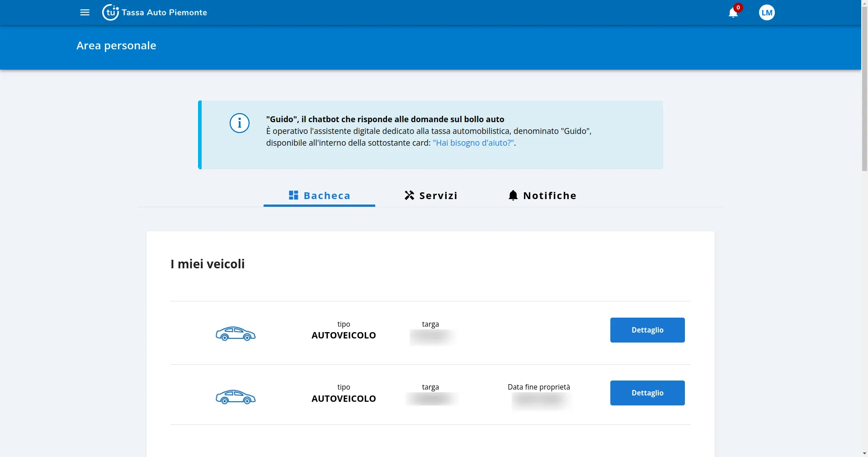Screen dimensions: 868x457
Task: Click the car icon of the vehicle with Data fine proprietà
Action: 236,397
